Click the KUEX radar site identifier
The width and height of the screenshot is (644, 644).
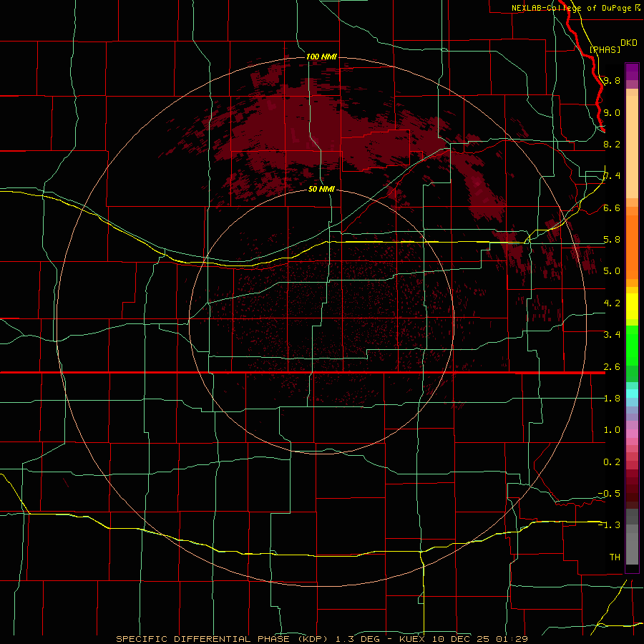pos(413,639)
